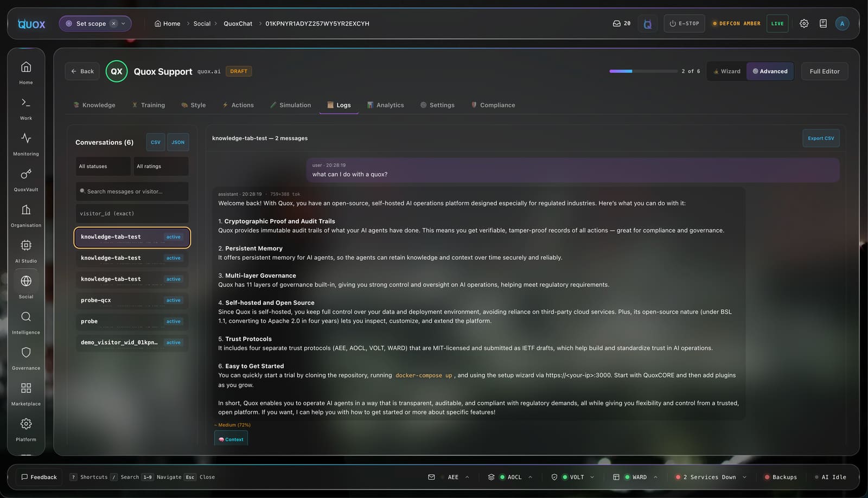Open the Knowledge tab
Image resolution: width=868 pixels, height=498 pixels.
94,105
